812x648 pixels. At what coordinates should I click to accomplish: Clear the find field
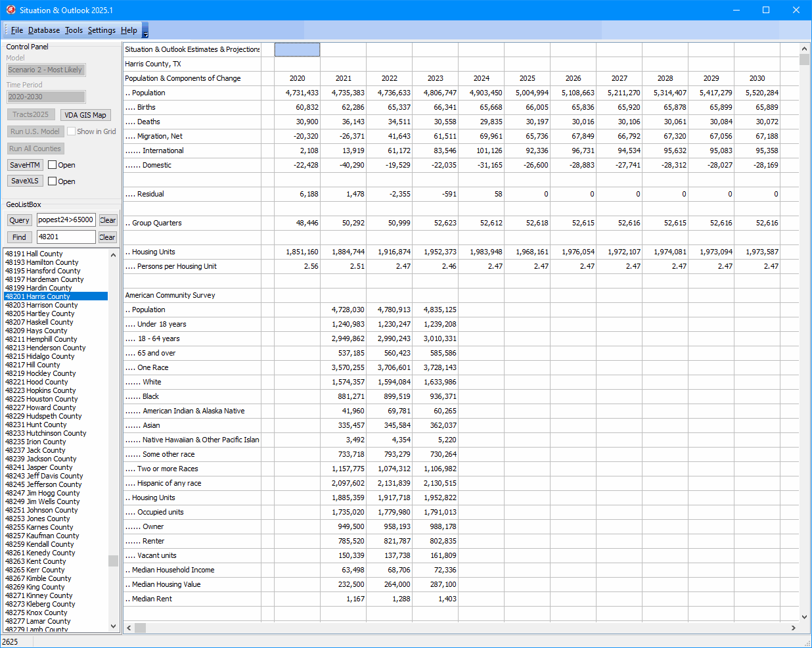coord(108,237)
